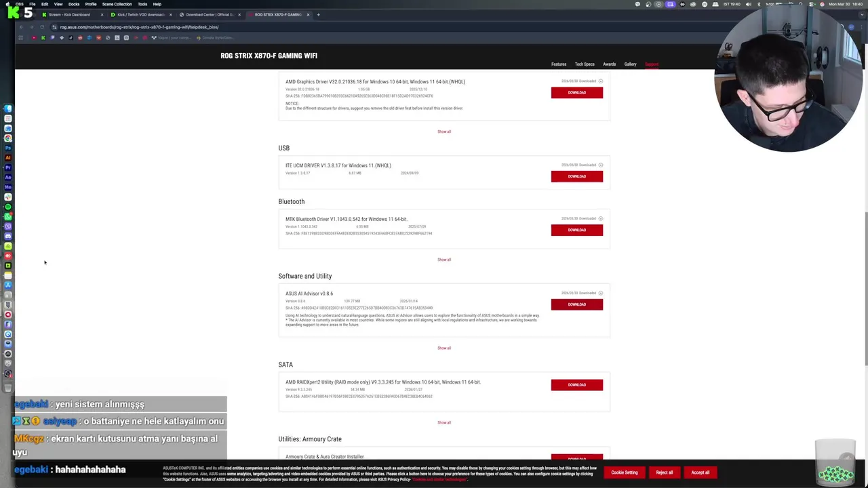Reload the ASUS ROG page
868x488 pixels.
pos(42,27)
